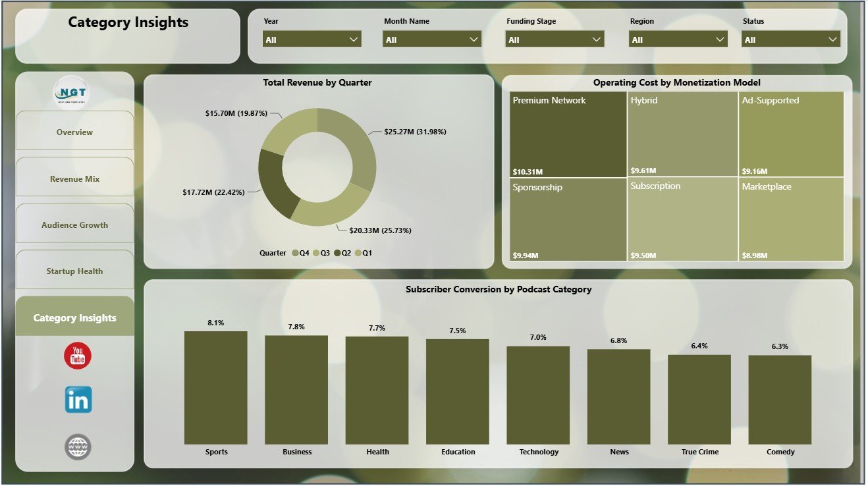Click Subscriber Conversion by Podcast Category title
Screen dimensions: 868x486
coord(499,289)
